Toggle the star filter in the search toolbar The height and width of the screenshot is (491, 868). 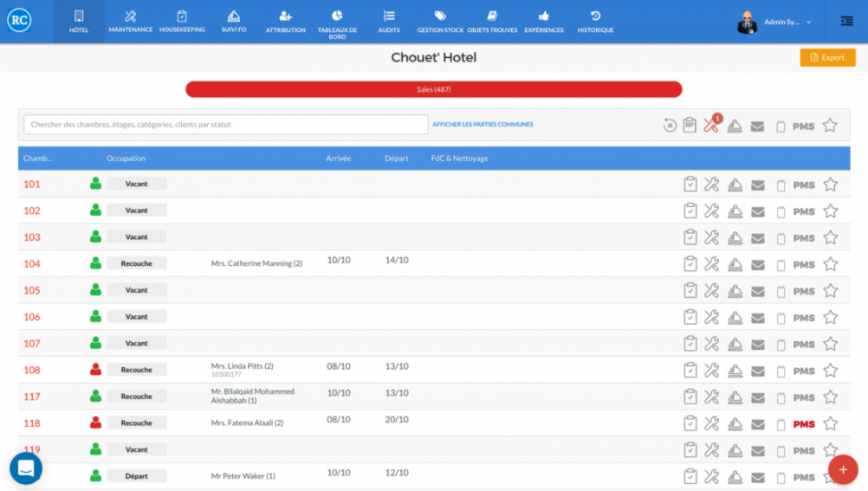pyautogui.click(x=830, y=126)
